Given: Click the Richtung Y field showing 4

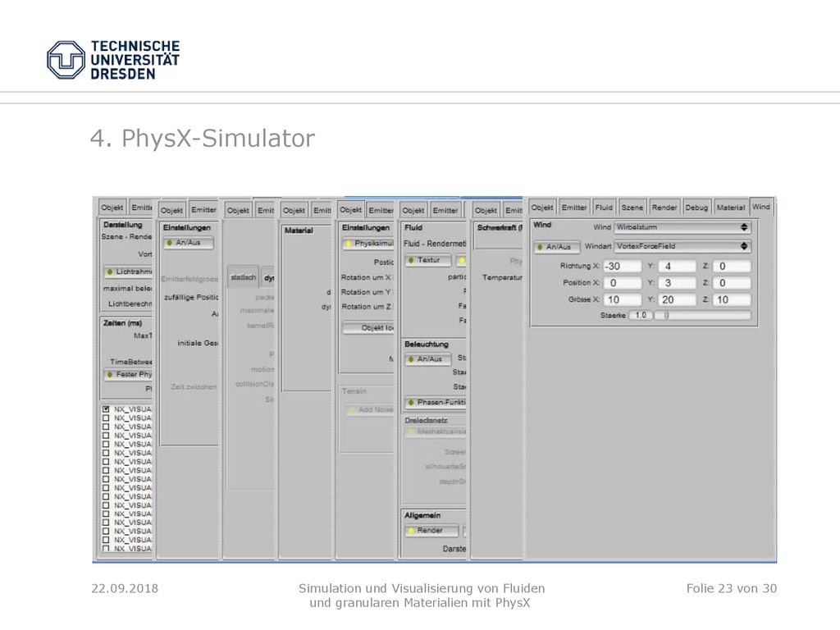Looking at the screenshot, I should 677,267.
